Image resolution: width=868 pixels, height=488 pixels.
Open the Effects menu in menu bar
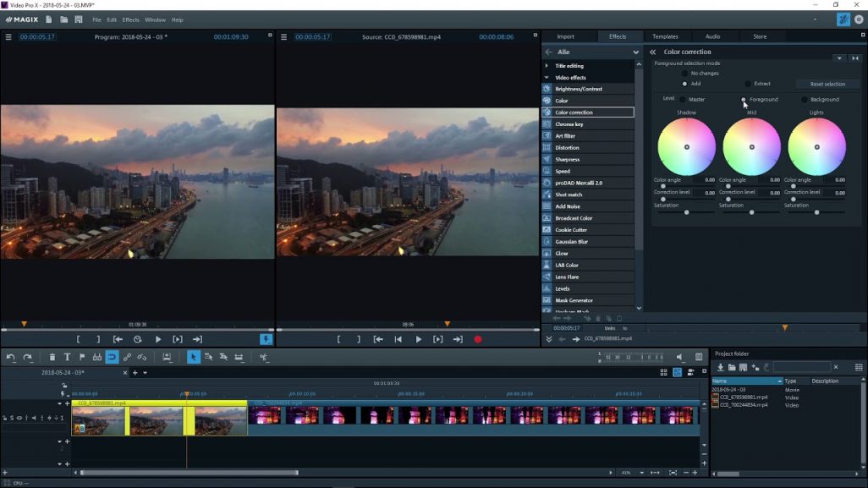point(130,20)
